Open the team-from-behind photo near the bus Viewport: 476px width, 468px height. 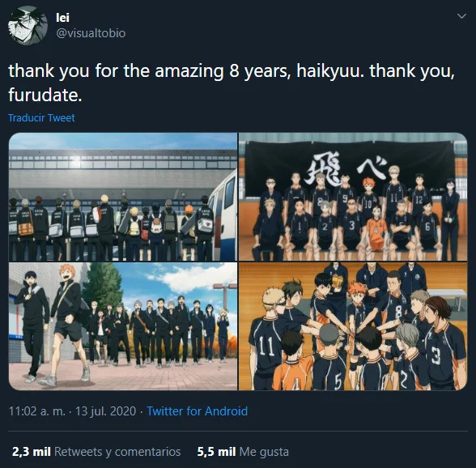pos(123,197)
